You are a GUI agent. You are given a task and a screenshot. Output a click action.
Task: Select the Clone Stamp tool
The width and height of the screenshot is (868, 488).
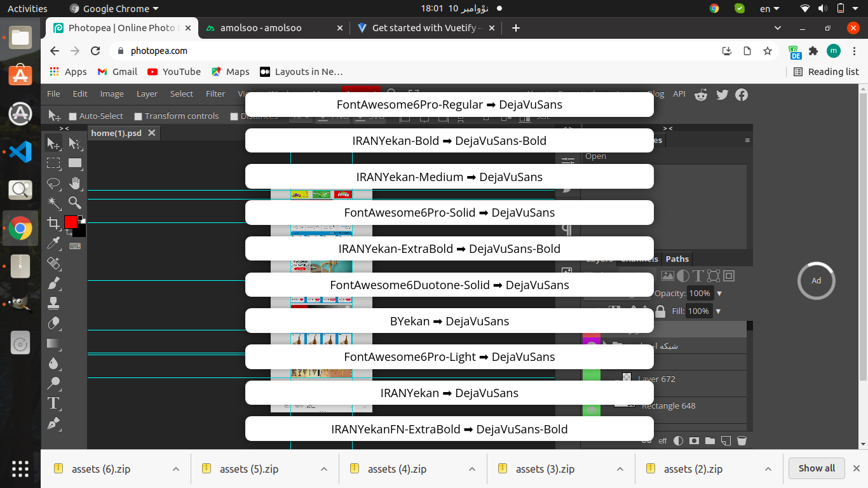point(54,303)
